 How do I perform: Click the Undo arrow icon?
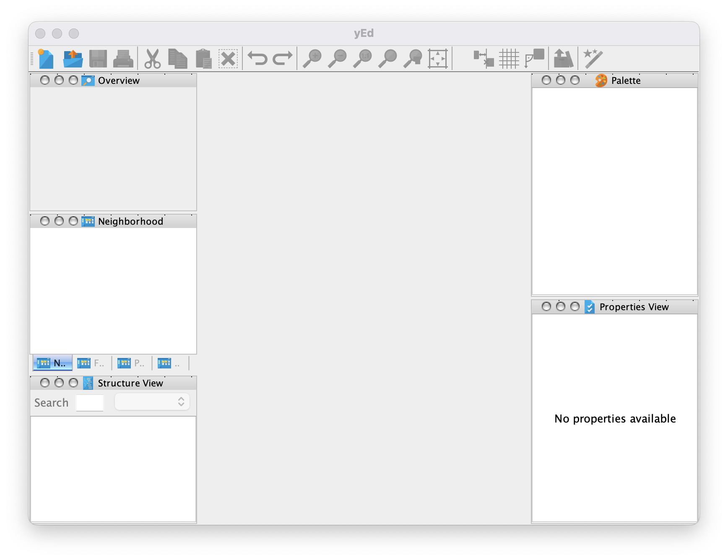pos(257,58)
